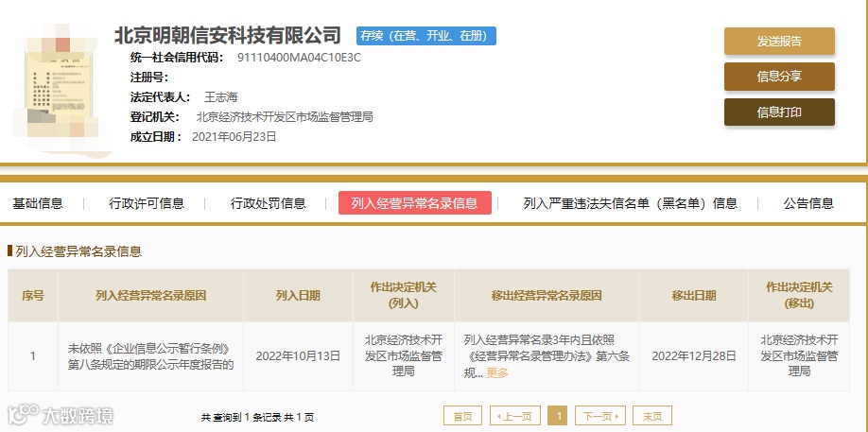This screenshot has height=432, width=868.
Task: Click listing reason cell 未依照《企业信息公示暂行条例》
Action: (x=150, y=356)
